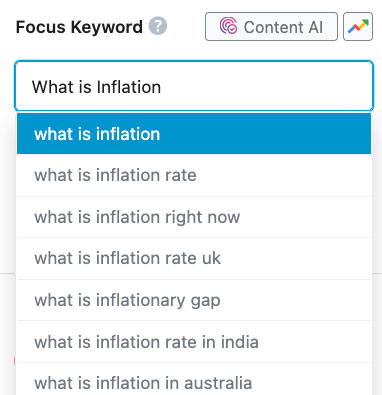This screenshot has height=395, width=382.
Task: Pick 'what is inflation right now' suggestion
Action: [x=194, y=217]
